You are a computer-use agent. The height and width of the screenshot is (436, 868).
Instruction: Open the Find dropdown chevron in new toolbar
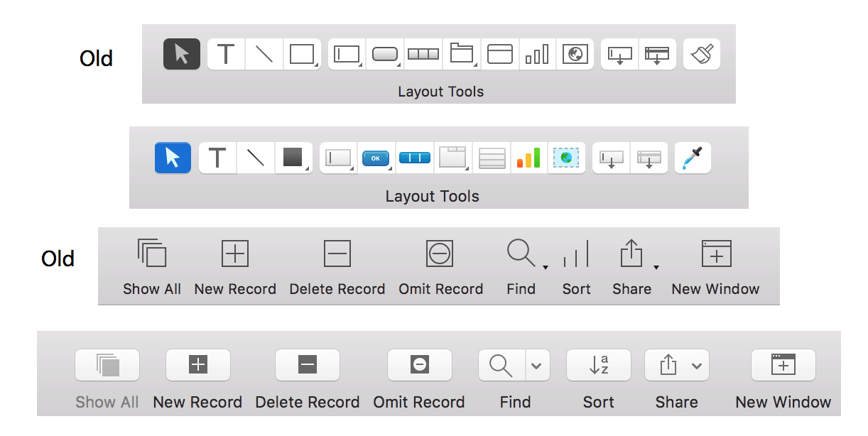[x=536, y=365]
